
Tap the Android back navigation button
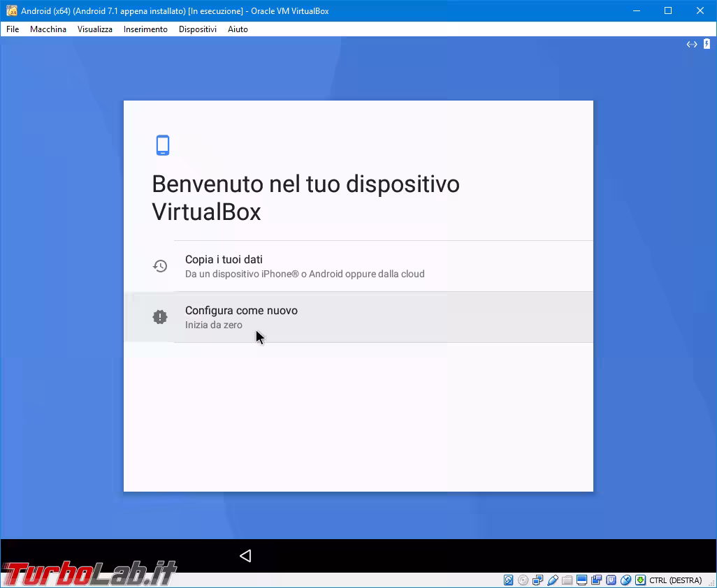point(245,556)
